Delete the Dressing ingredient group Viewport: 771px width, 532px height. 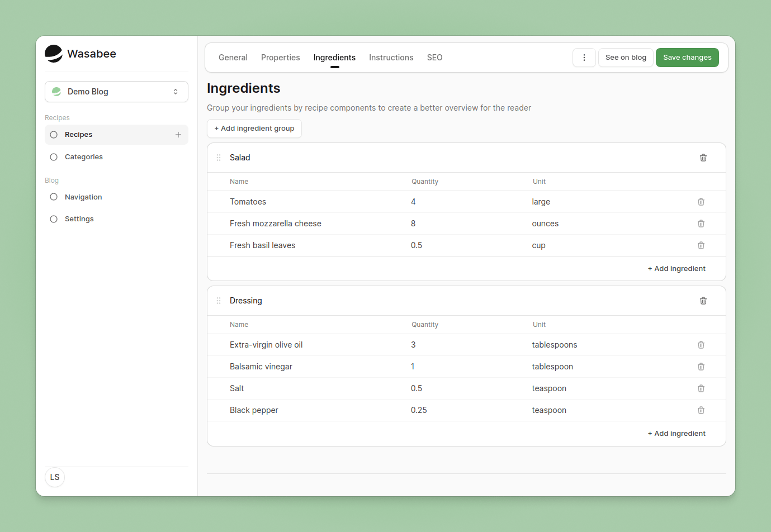coord(703,301)
